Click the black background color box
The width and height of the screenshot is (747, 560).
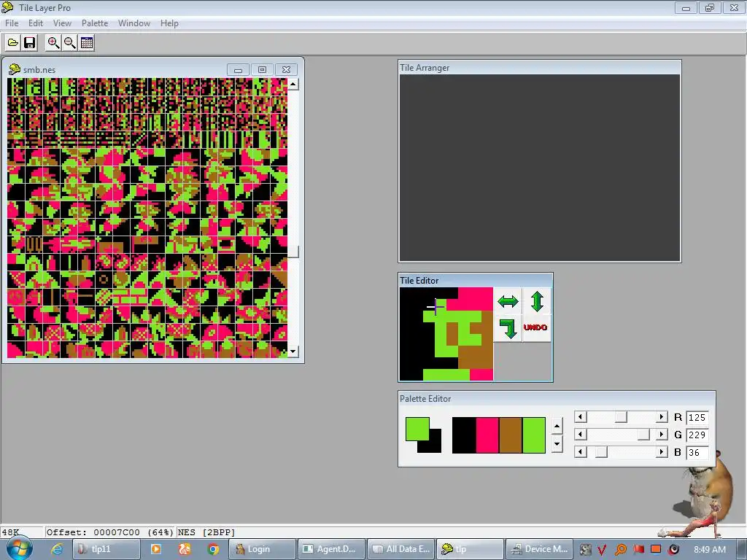point(435,446)
